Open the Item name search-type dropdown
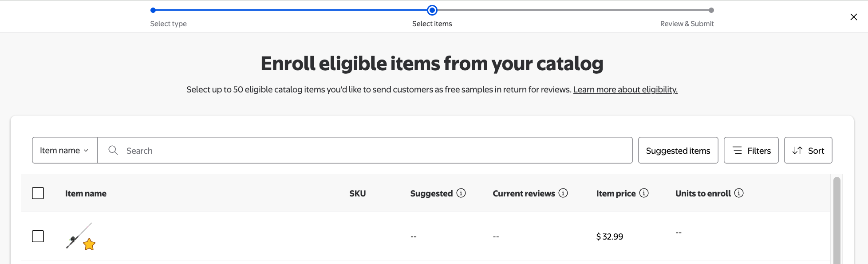Screen dimensions: 868x264 point(65,150)
